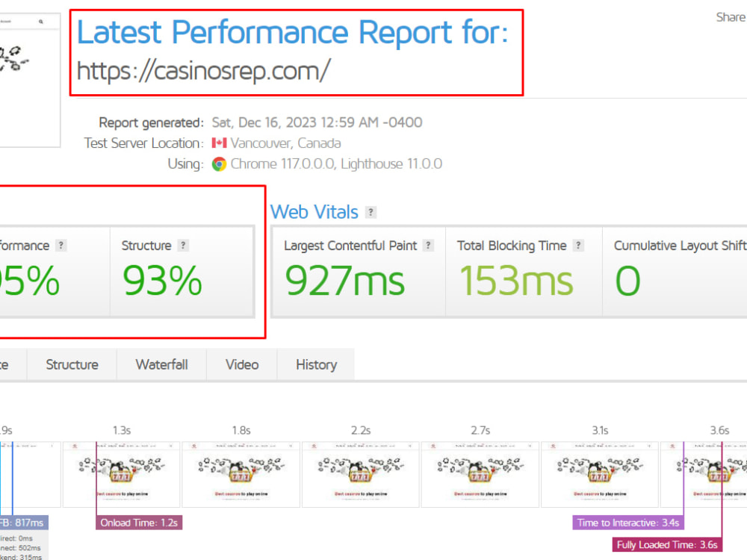Switch to the Structure tab

click(72, 365)
